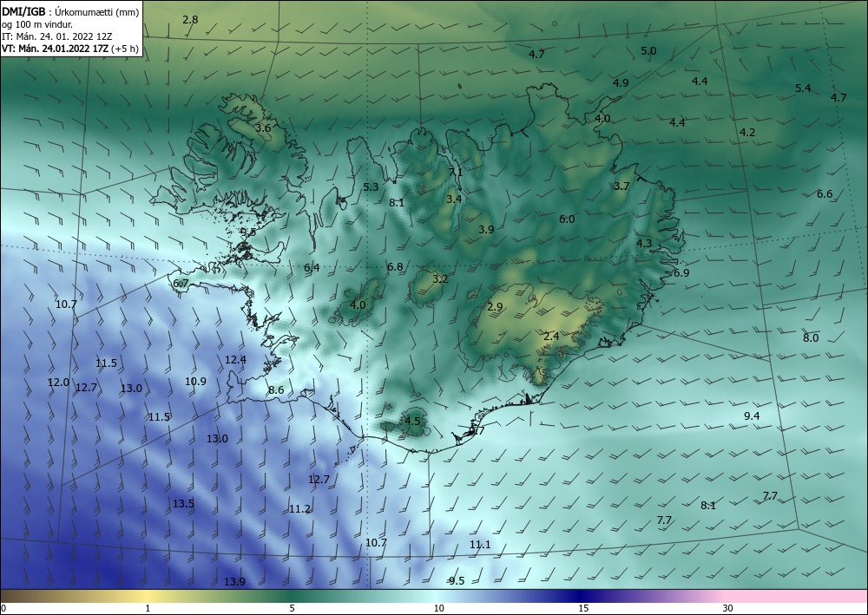Viewport: 868px width, 615px height.
Task: Click the 3.7 value on the map
Action: coord(621,186)
